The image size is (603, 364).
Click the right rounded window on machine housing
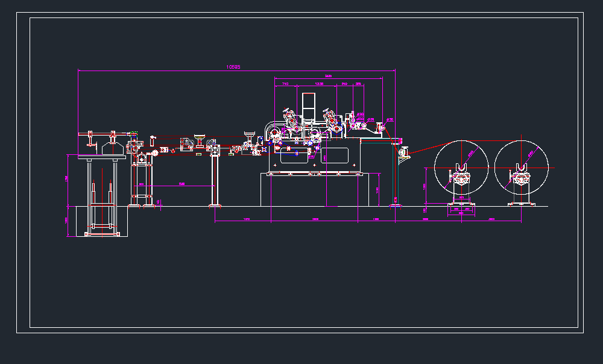[x=335, y=155]
